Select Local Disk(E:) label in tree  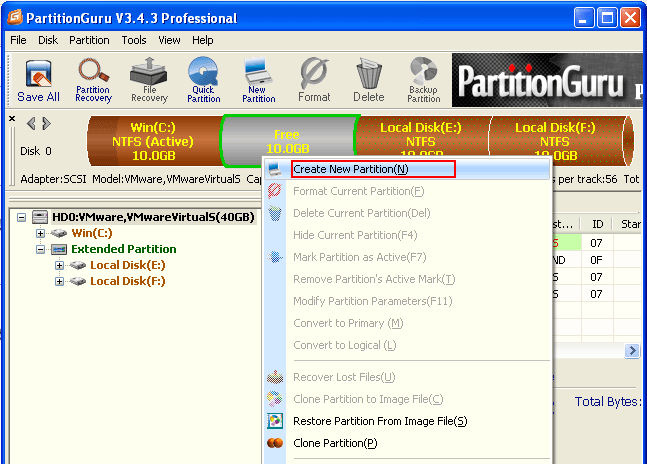point(128,265)
